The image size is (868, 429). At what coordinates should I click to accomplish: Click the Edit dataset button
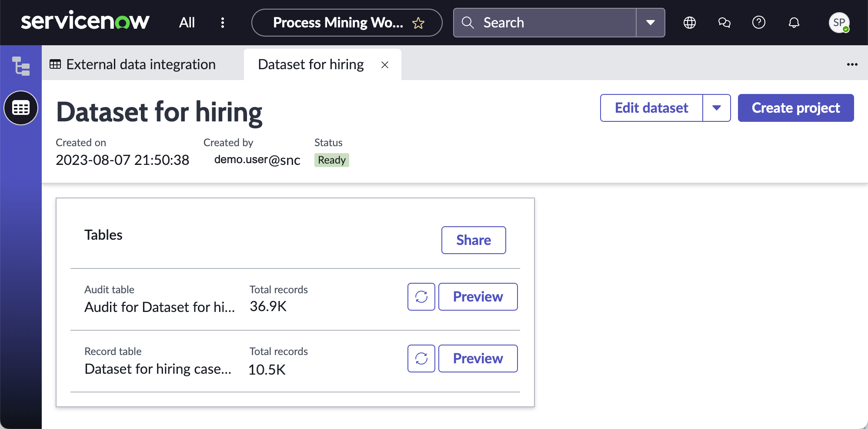pyautogui.click(x=651, y=108)
